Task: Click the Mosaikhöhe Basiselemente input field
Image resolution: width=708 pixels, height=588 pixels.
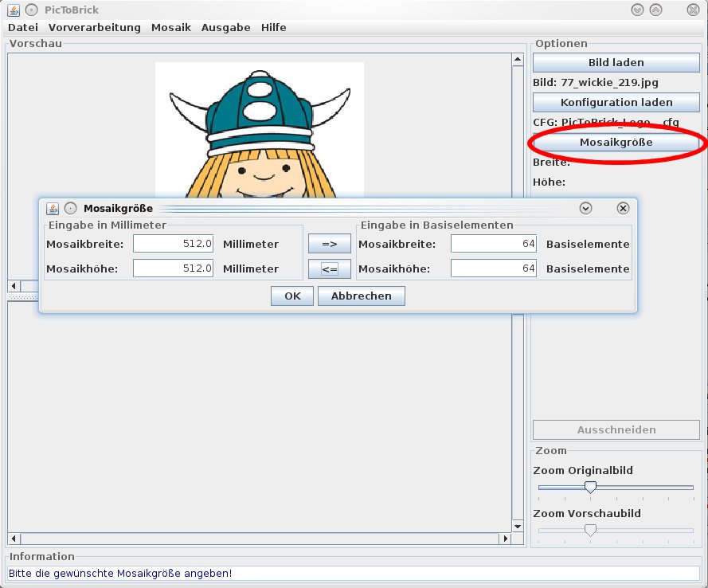Action: [x=494, y=269]
